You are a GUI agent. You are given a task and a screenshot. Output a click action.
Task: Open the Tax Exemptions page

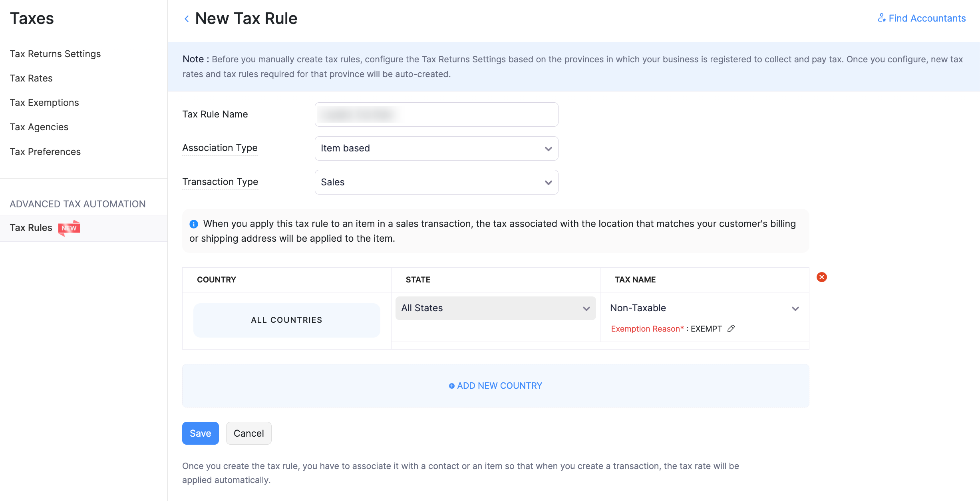(44, 103)
